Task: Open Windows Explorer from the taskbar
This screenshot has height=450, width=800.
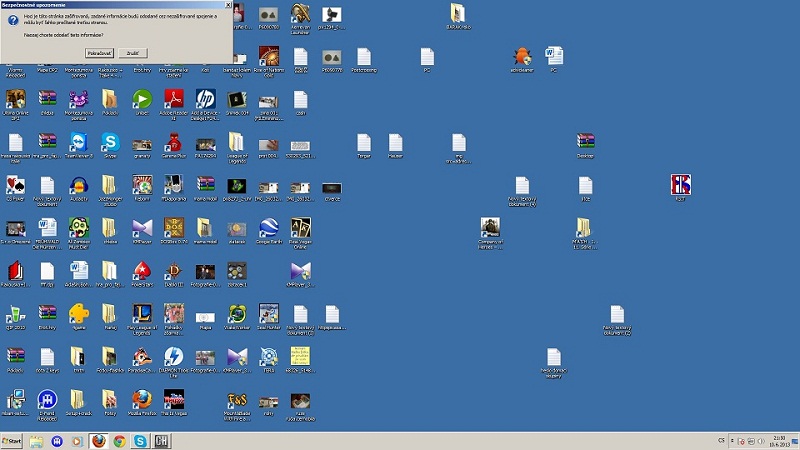Action: pos(37,441)
